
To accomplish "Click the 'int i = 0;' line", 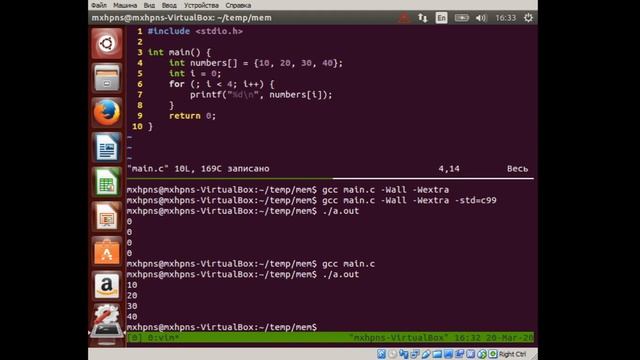I will coord(195,73).
